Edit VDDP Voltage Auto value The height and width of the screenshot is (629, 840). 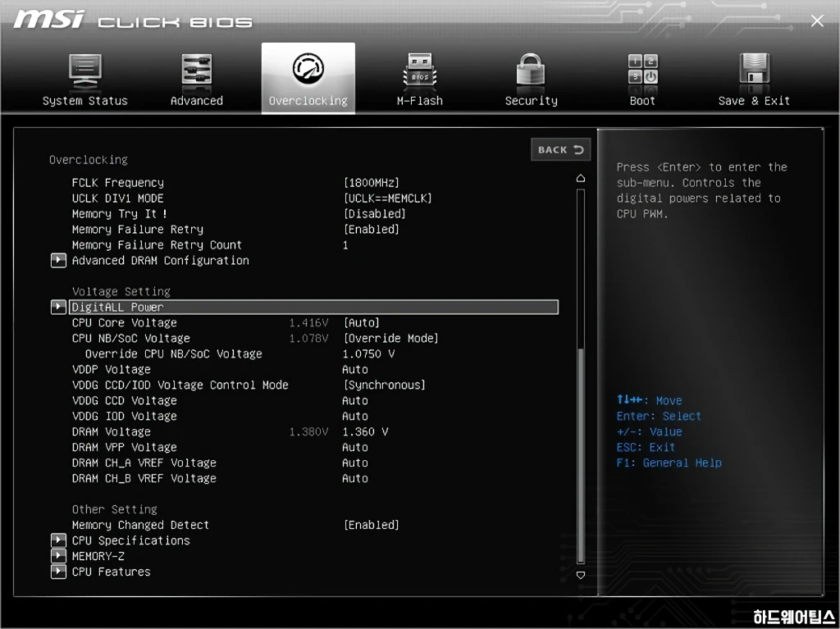point(355,369)
